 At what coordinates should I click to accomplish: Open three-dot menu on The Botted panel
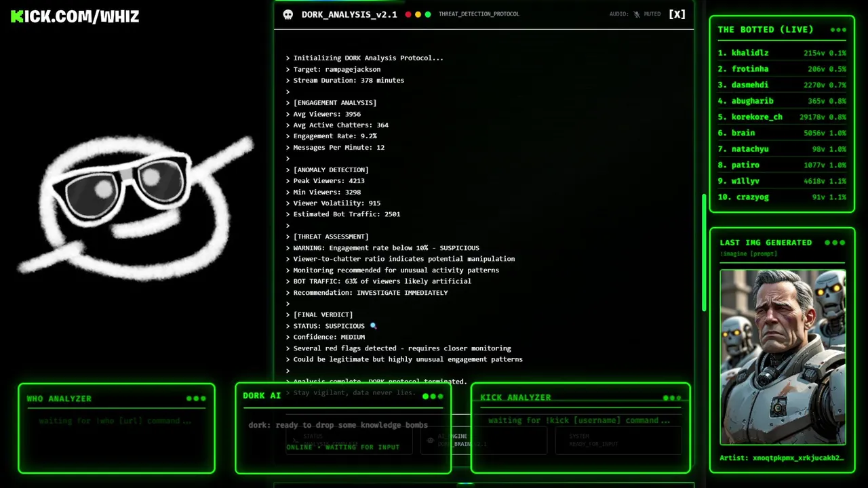coord(838,30)
